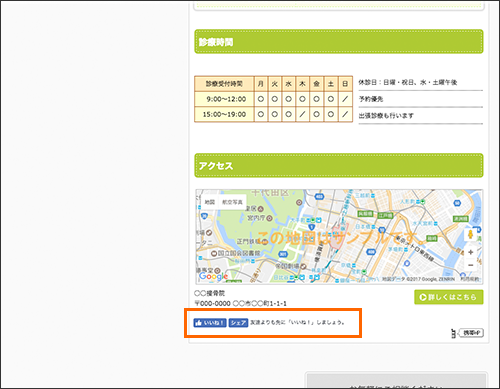The width and height of the screenshot is (500, 389).
Task: Click the slash cell for 木 afternoon
Action: point(302,114)
